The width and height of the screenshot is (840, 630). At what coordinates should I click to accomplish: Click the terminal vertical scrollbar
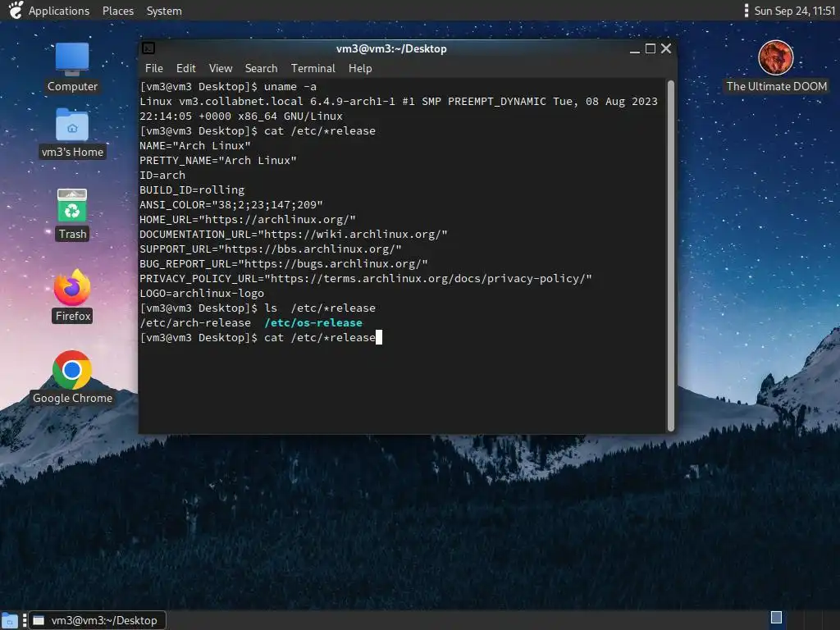670,256
